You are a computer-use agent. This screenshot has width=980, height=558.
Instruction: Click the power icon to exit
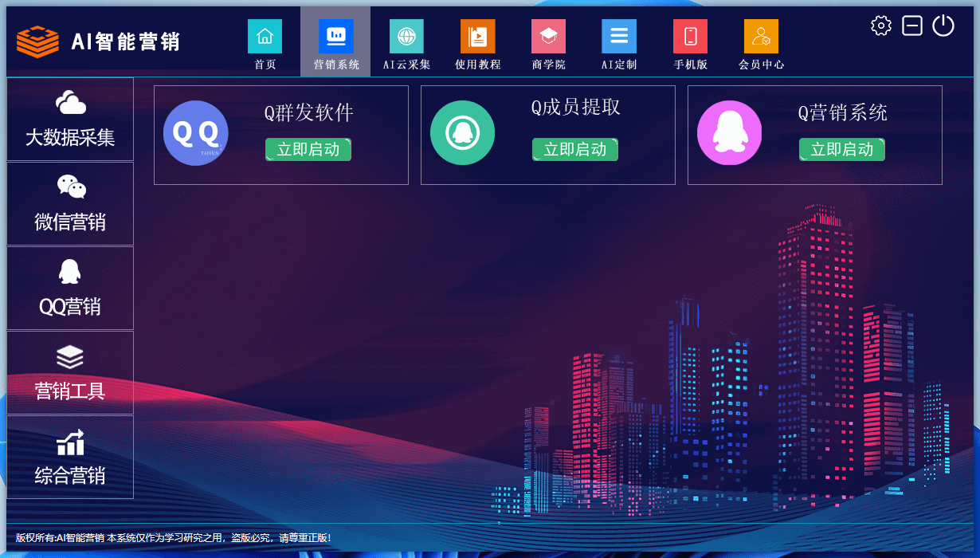943,26
